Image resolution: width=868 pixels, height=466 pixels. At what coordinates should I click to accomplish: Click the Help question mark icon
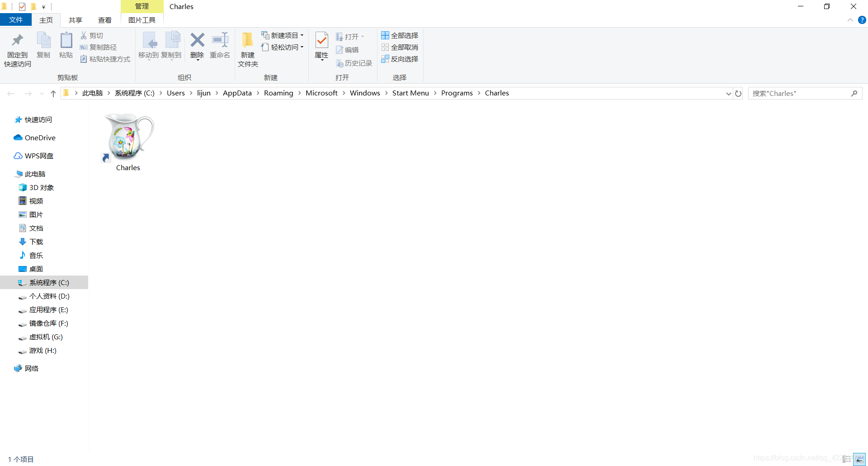tap(862, 20)
